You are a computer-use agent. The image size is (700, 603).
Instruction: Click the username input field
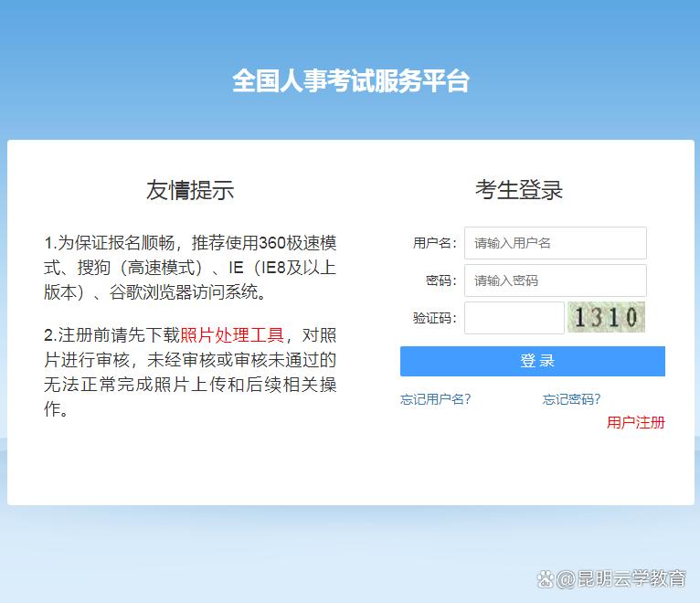click(x=556, y=243)
